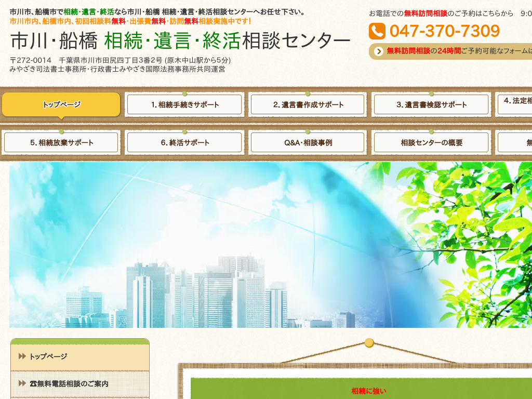Click the お電話での無料訪問相談のご予約 text
Viewport: 532px width, 399px height.
coord(441,14)
